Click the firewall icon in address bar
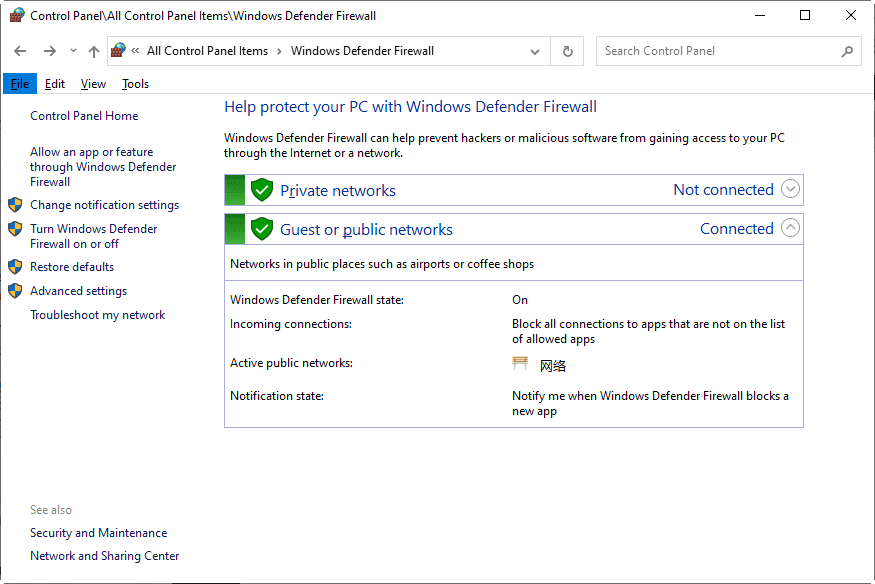 click(x=119, y=51)
